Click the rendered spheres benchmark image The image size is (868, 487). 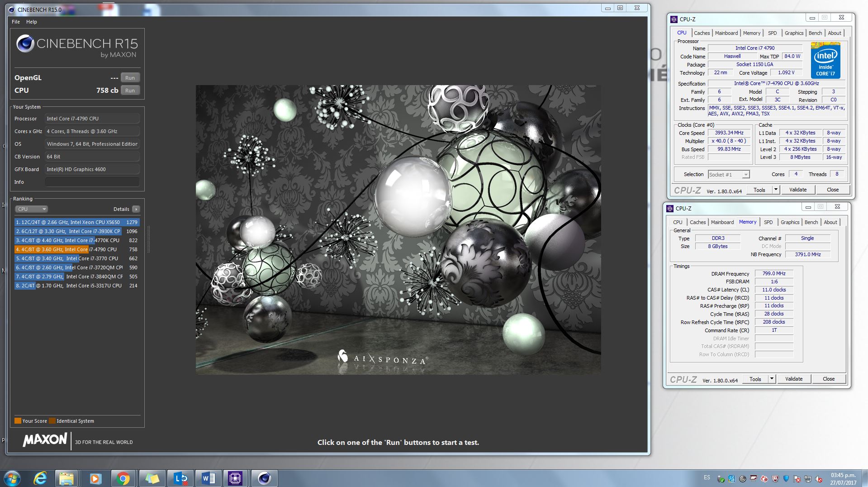(398, 229)
